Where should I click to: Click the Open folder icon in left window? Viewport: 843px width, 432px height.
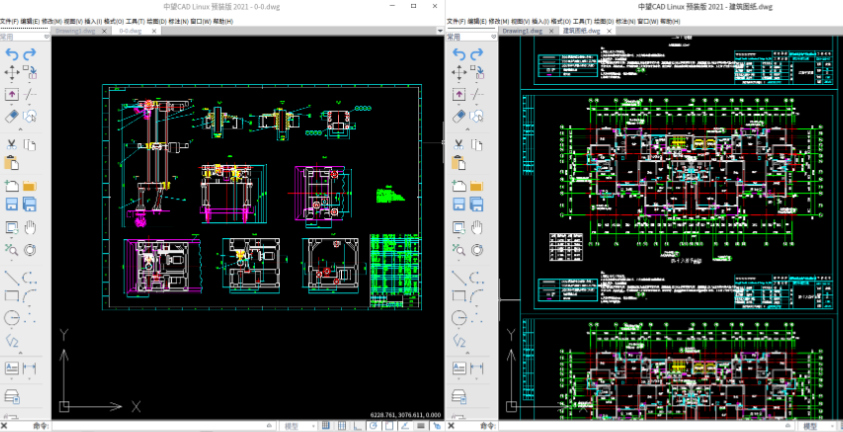(x=31, y=186)
